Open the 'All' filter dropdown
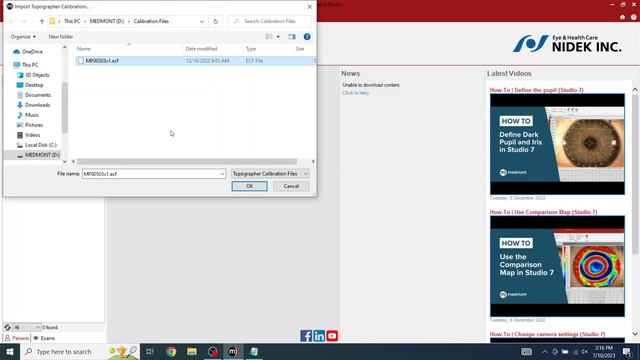The height and width of the screenshot is (360, 640). click(x=27, y=327)
